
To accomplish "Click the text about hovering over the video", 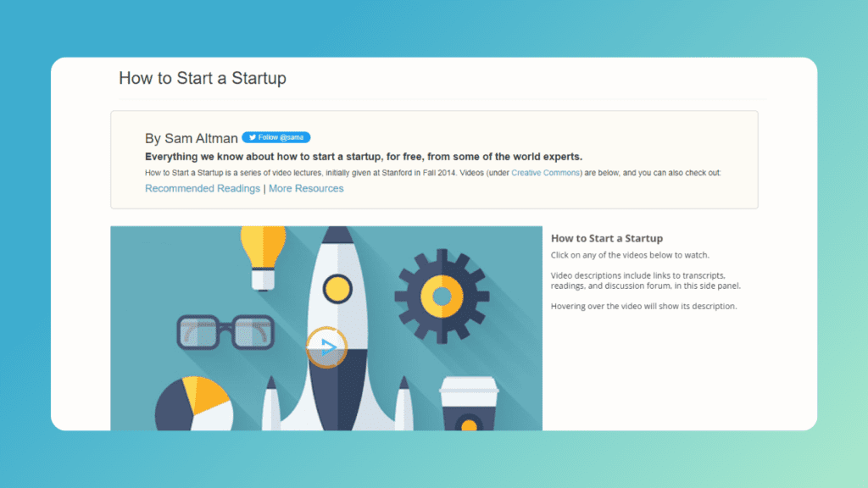I will [x=644, y=306].
